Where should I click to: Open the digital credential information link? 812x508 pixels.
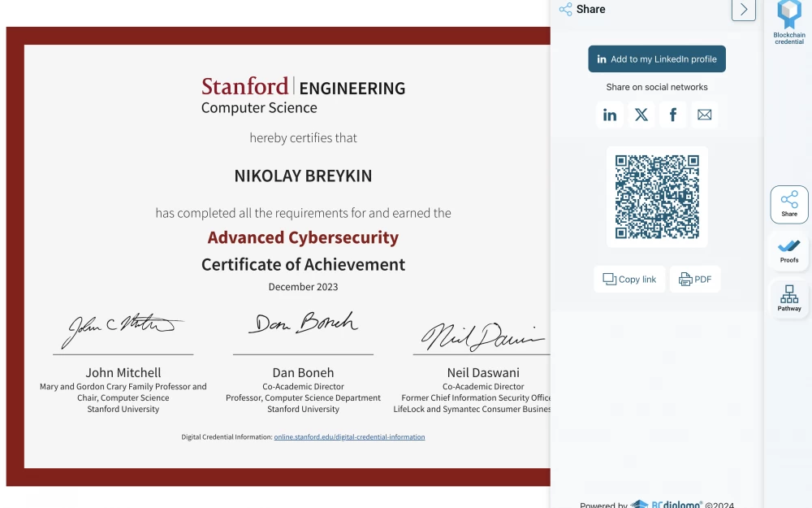pyautogui.click(x=349, y=437)
